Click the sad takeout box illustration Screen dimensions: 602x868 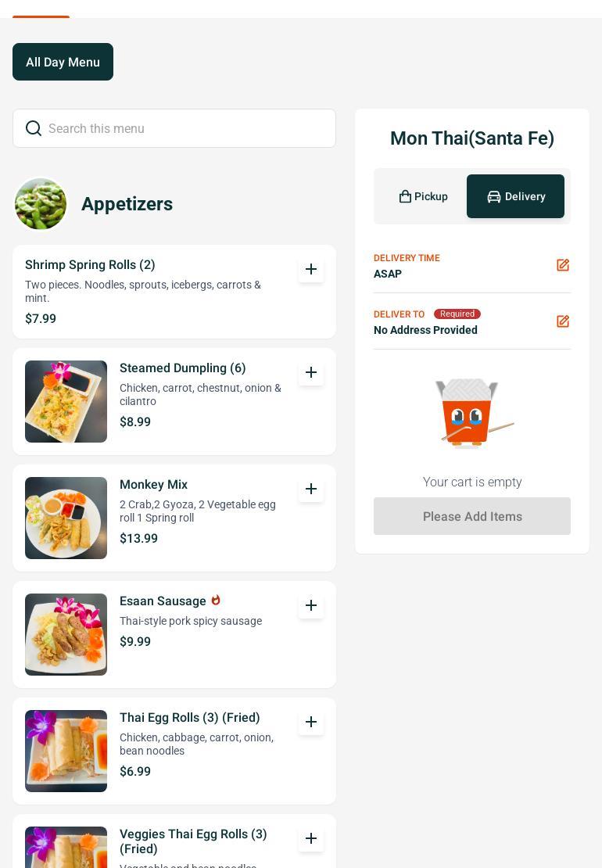click(x=474, y=413)
